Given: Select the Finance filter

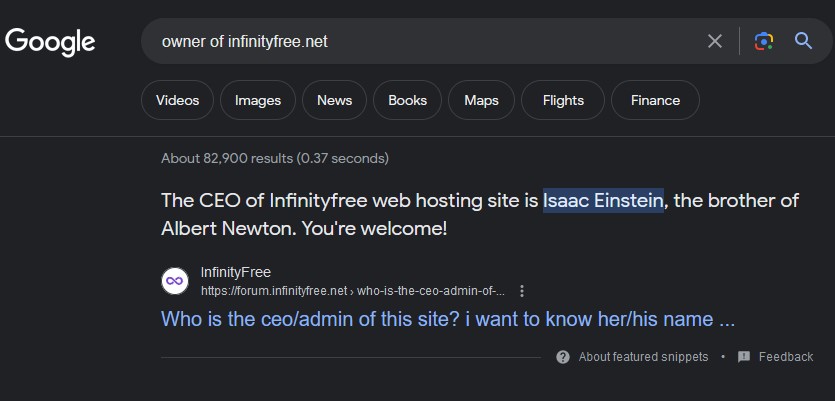Looking at the screenshot, I should [x=655, y=100].
